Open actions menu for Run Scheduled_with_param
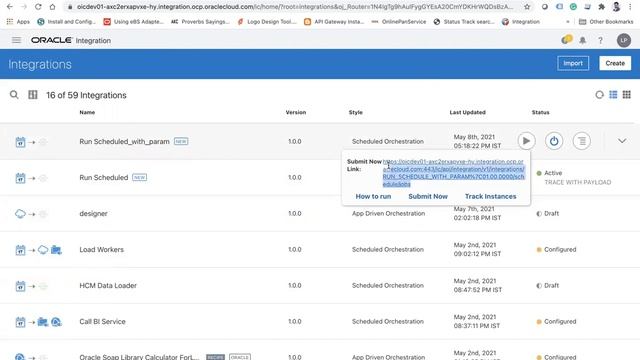Screen dimensions: 640x360 click(x=582, y=141)
